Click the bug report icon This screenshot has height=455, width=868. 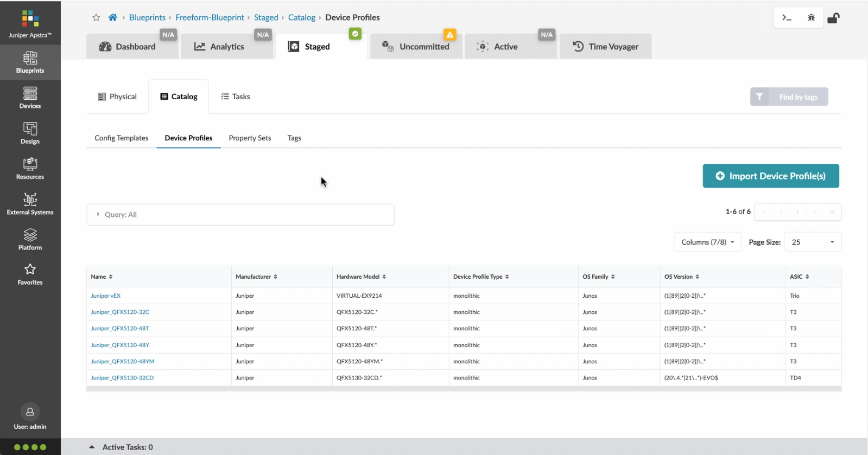tap(811, 18)
